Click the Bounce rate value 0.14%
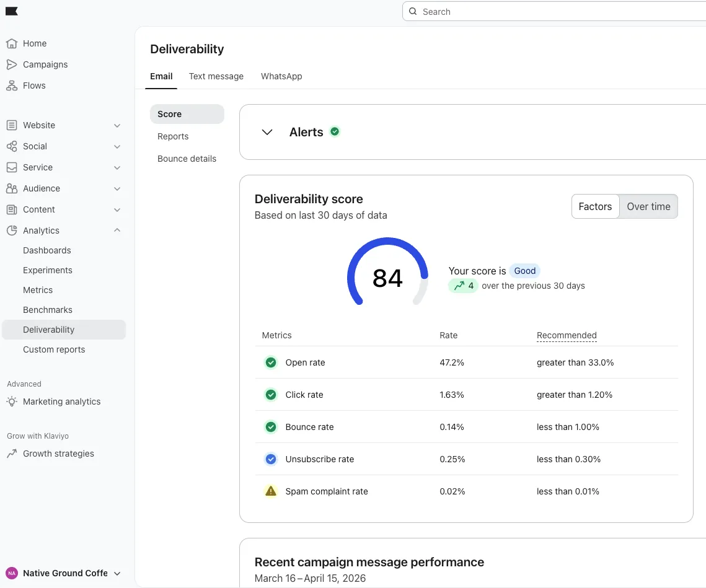 tap(452, 428)
